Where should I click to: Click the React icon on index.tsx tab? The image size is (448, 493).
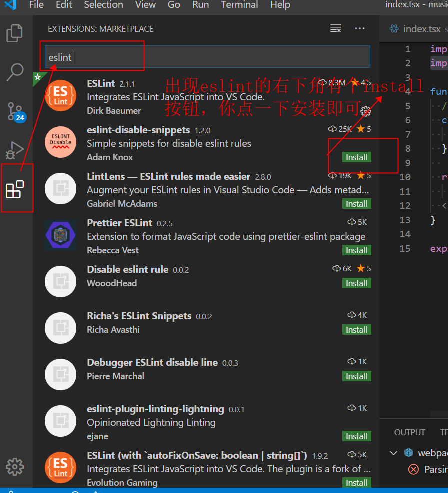click(x=394, y=29)
